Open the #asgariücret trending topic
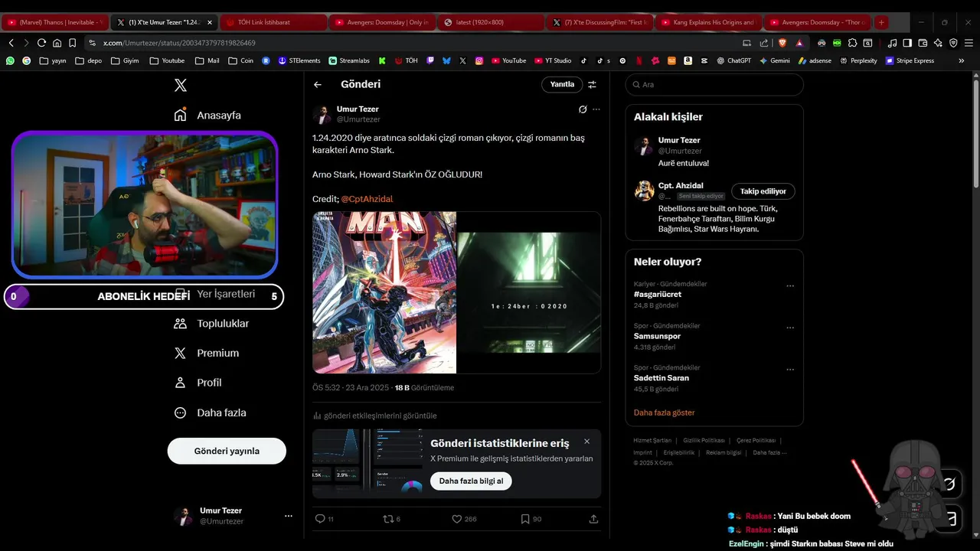This screenshot has height=551, width=980. 657,294
